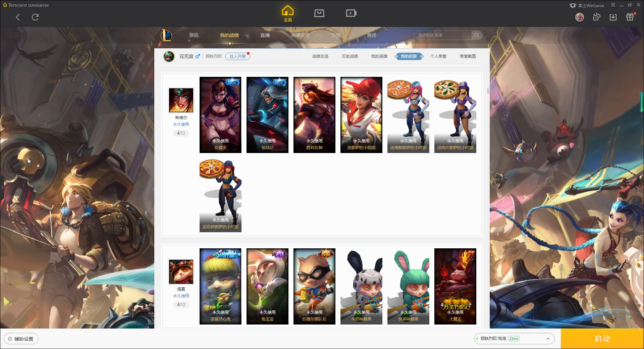Open the 查找 tab

tap(372, 35)
